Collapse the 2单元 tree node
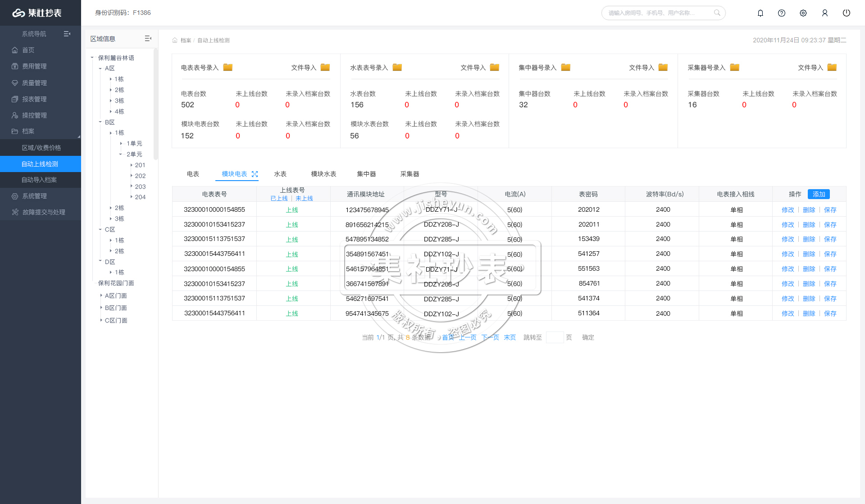The height and width of the screenshot is (504, 865). (x=121, y=154)
